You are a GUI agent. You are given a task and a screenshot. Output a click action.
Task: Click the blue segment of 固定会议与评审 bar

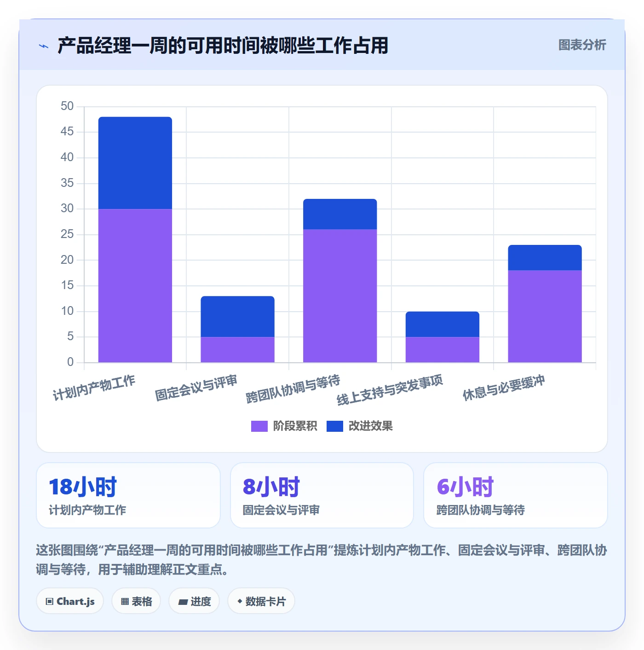[237, 316]
